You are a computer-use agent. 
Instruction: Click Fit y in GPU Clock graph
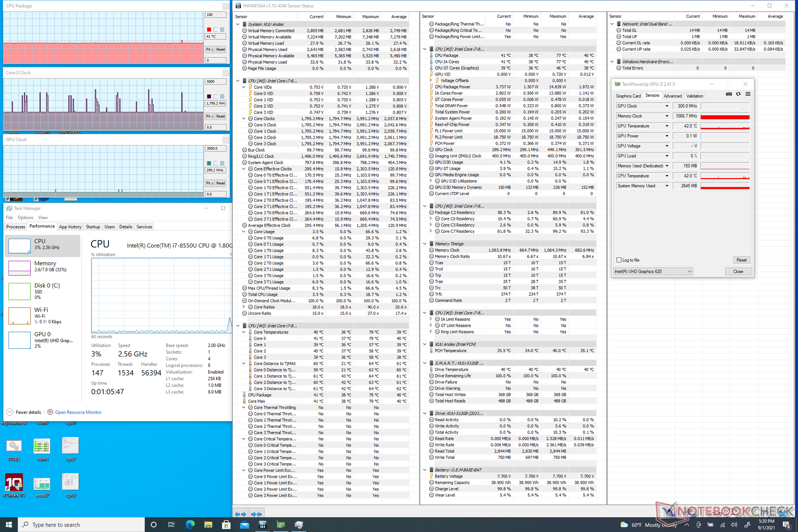point(210,183)
